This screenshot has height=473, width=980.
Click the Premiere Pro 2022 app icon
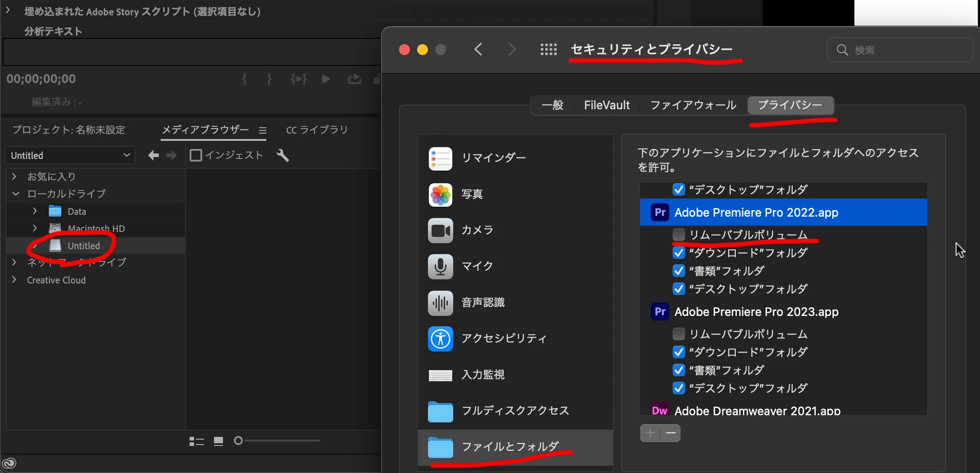660,212
